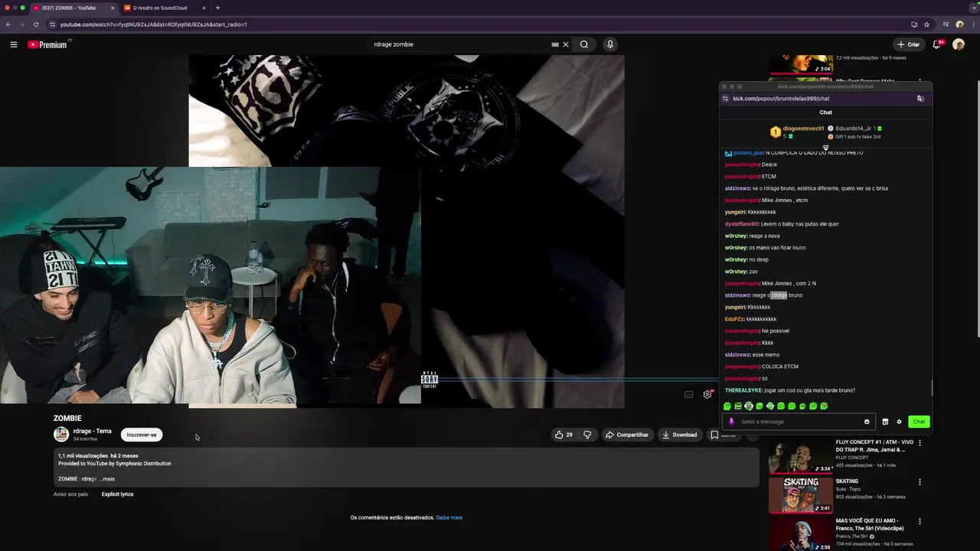Click Inscrever-se subscribe button
980x551 pixels.
(142, 435)
